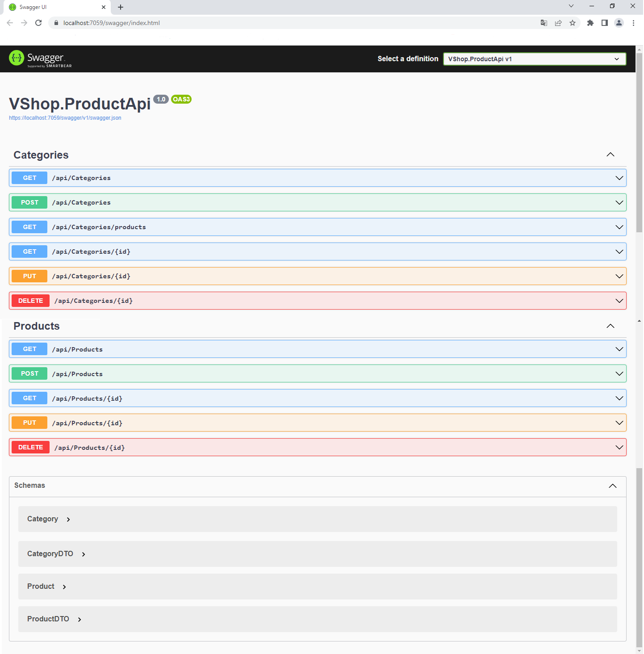The width and height of the screenshot is (644, 654).
Task: Open the swagger.json link
Action: pos(65,118)
